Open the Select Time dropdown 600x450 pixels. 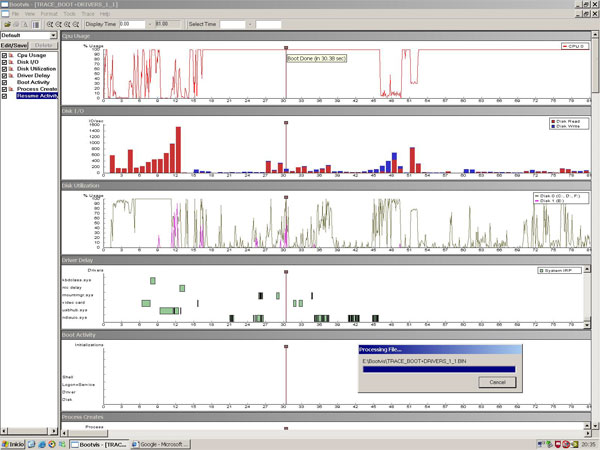point(248,23)
